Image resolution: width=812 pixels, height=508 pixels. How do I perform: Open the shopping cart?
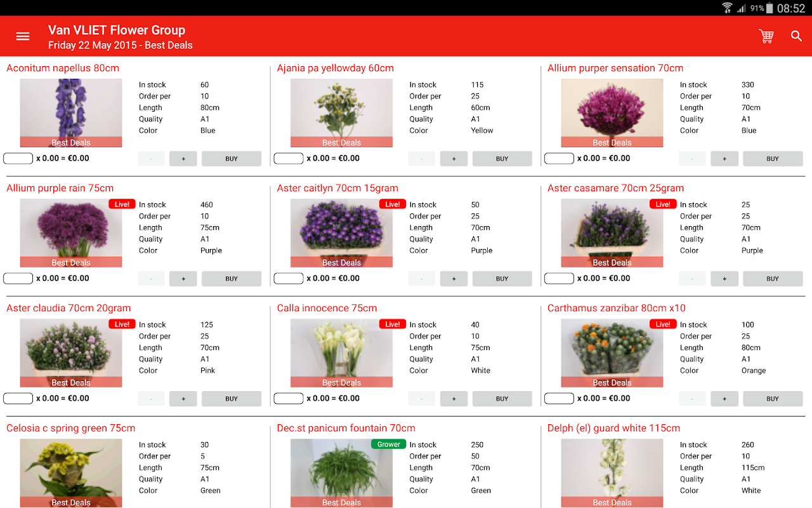point(766,36)
